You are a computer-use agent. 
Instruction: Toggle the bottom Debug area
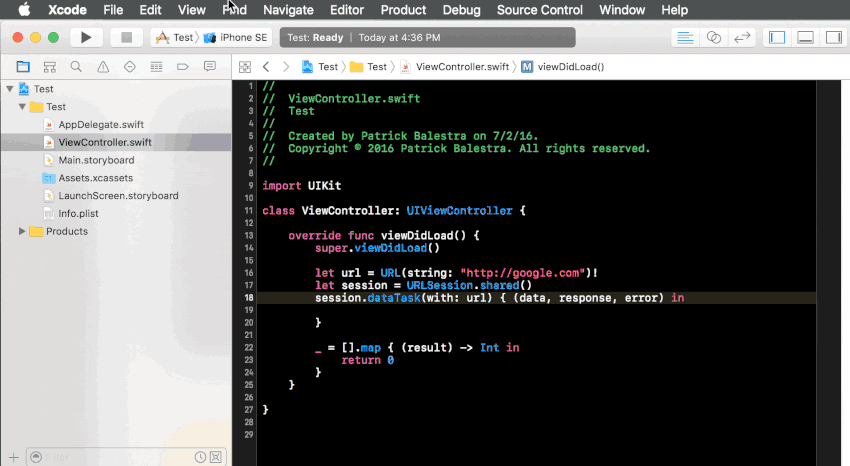(x=806, y=37)
